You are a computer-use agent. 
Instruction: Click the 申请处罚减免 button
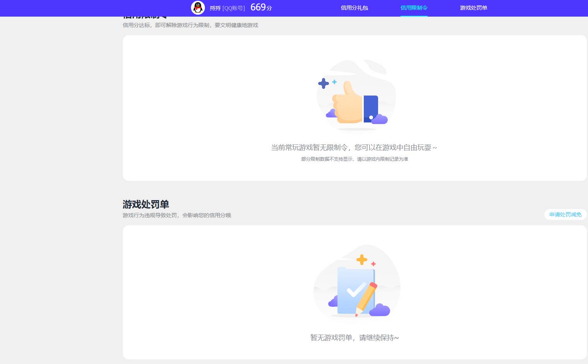click(x=565, y=214)
